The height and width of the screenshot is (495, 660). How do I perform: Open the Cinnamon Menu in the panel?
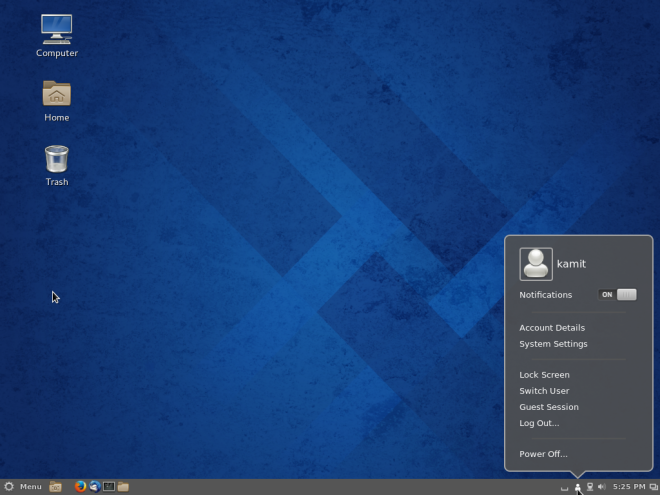point(23,487)
